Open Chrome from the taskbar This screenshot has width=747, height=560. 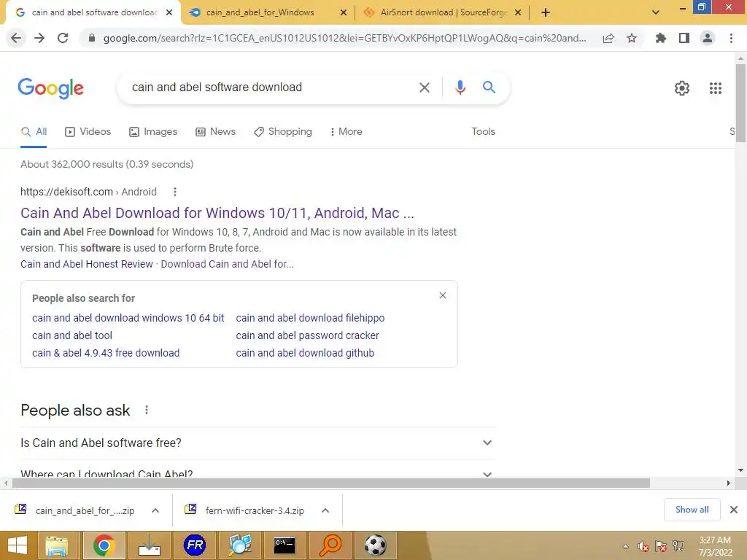(104, 545)
